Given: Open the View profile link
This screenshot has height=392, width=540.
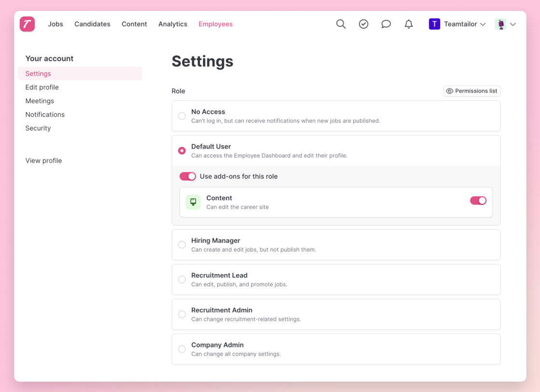Looking at the screenshot, I should (43, 161).
